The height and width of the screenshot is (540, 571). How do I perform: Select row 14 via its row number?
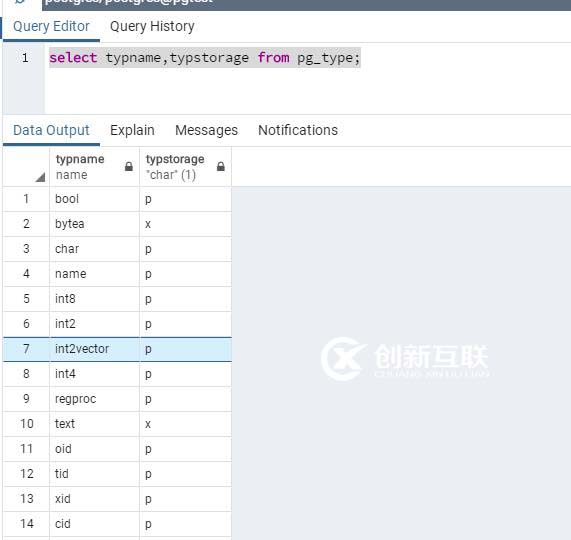click(x=26, y=524)
